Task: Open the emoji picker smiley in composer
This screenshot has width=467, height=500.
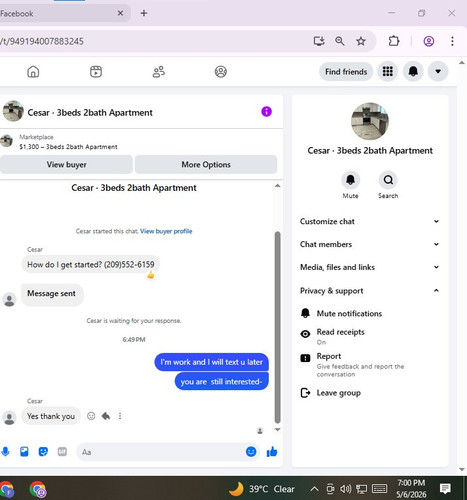Action: tap(251, 452)
